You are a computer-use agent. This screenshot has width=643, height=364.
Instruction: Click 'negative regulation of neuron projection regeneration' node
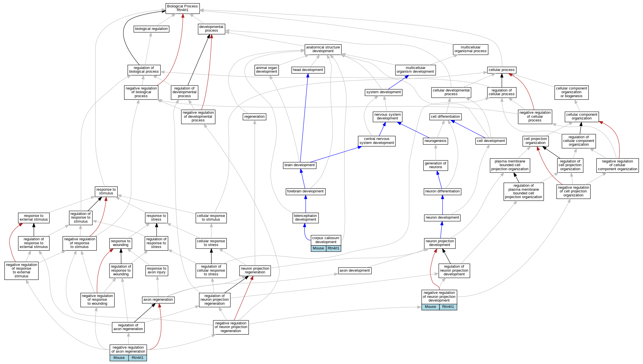coord(231,327)
